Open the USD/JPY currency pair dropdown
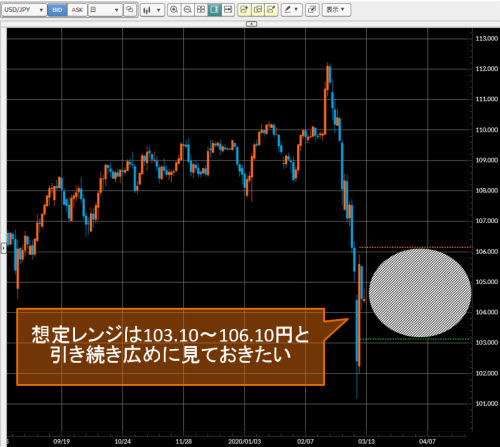The height and width of the screenshot is (447, 500). (x=24, y=10)
